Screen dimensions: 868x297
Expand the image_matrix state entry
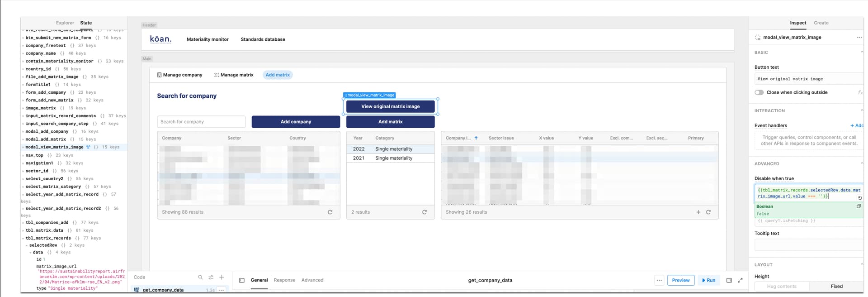coord(23,108)
